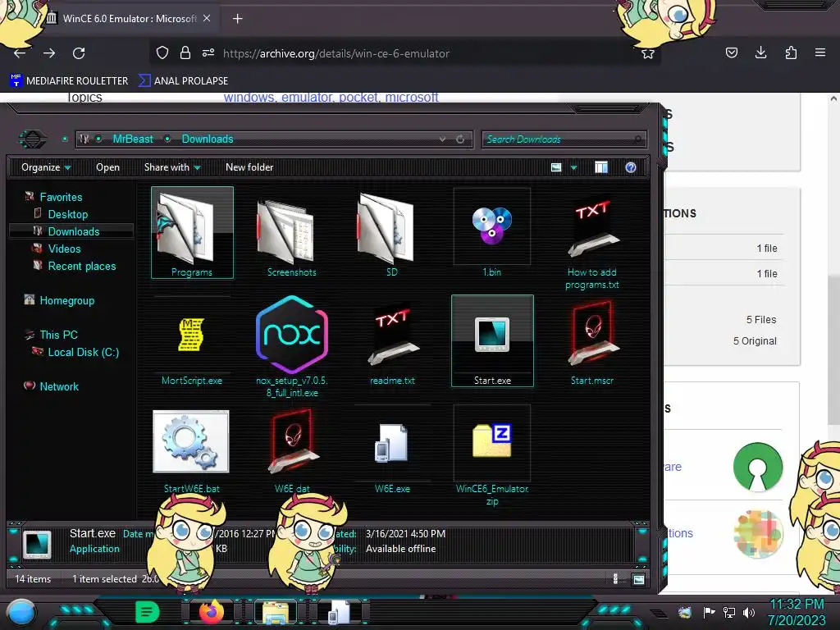Click the File Explorer taskbar button
The width and height of the screenshot is (840, 630).
pos(276,612)
